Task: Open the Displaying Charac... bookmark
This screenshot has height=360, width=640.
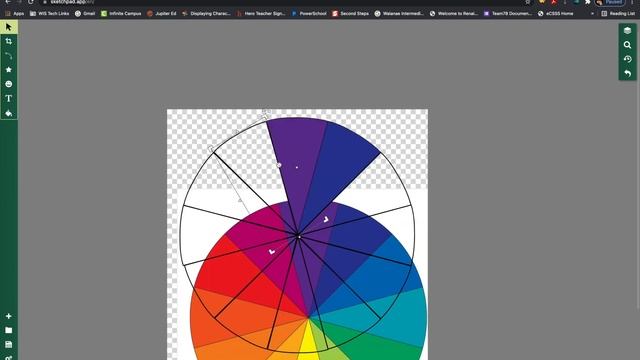Action: pyautogui.click(x=207, y=13)
